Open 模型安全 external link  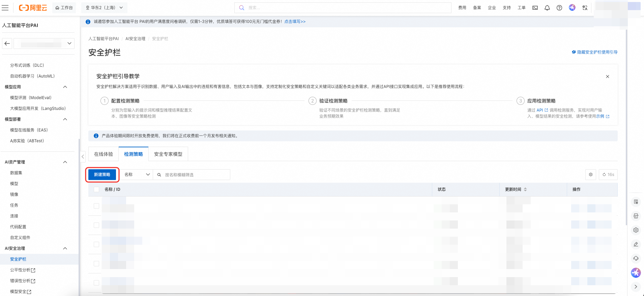point(21,292)
